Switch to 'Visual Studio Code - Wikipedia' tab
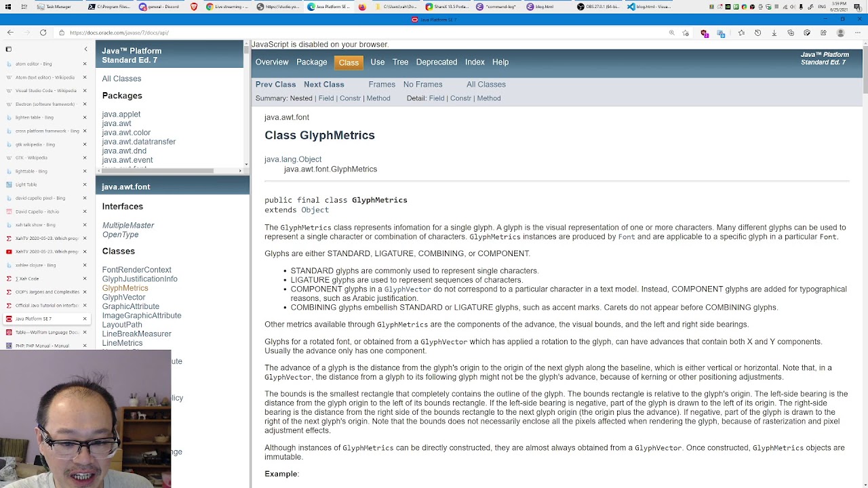 [45, 90]
